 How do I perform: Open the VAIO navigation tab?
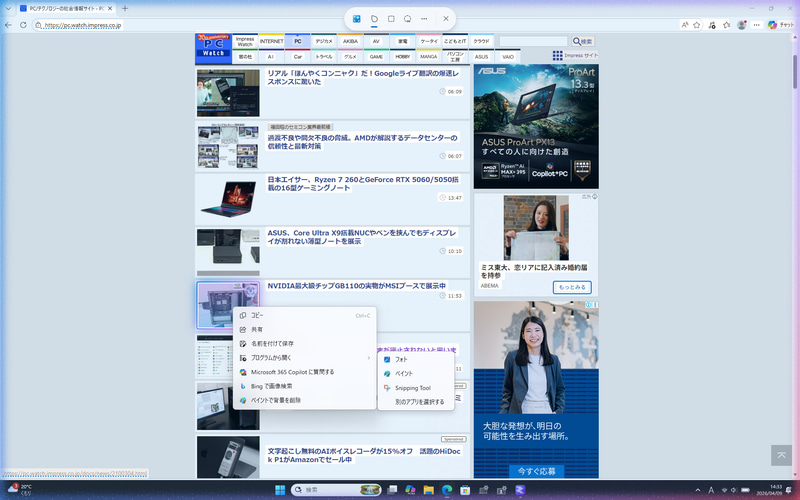(x=508, y=57)
